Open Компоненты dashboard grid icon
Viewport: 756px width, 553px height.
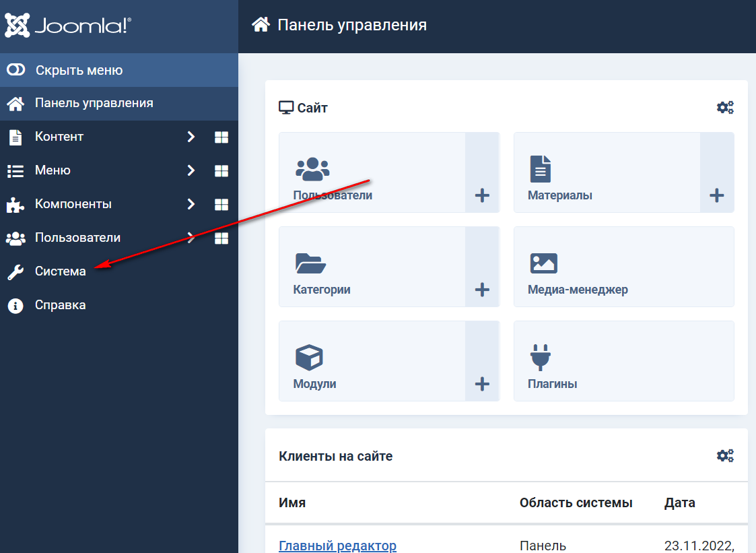[221, 205]
